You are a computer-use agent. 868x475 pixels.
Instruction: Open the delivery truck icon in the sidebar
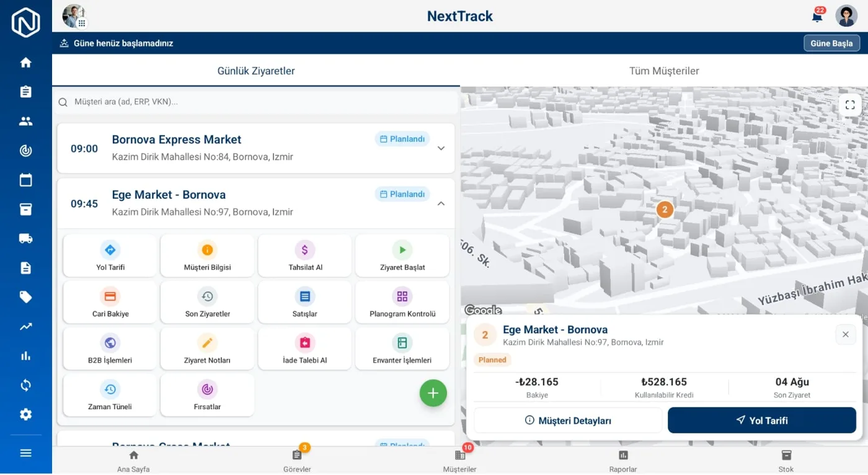pos(25,239)
